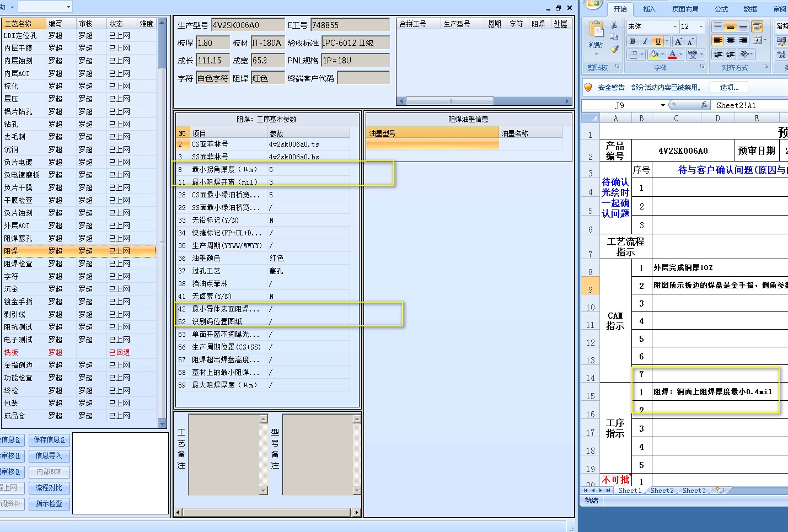The image size is (788, 532).
Task: Click the Decrease Font Size icon
Action: 690,41
